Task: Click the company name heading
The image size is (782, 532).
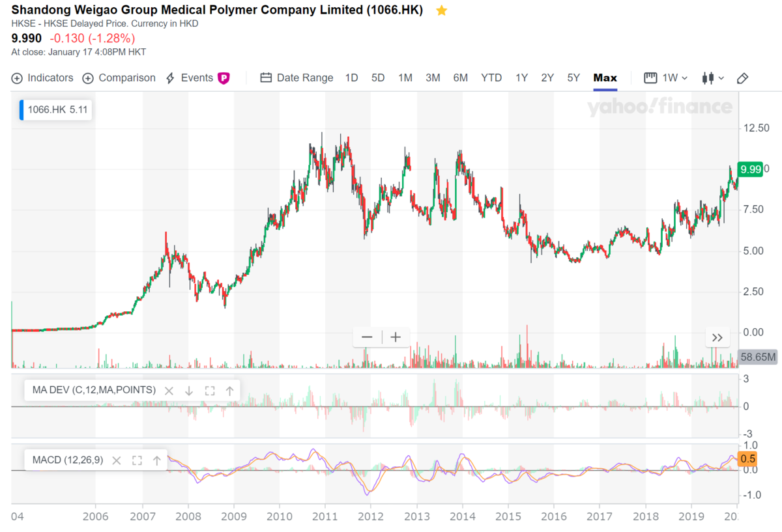Action: pyautogui.click(x=218, y=10)
